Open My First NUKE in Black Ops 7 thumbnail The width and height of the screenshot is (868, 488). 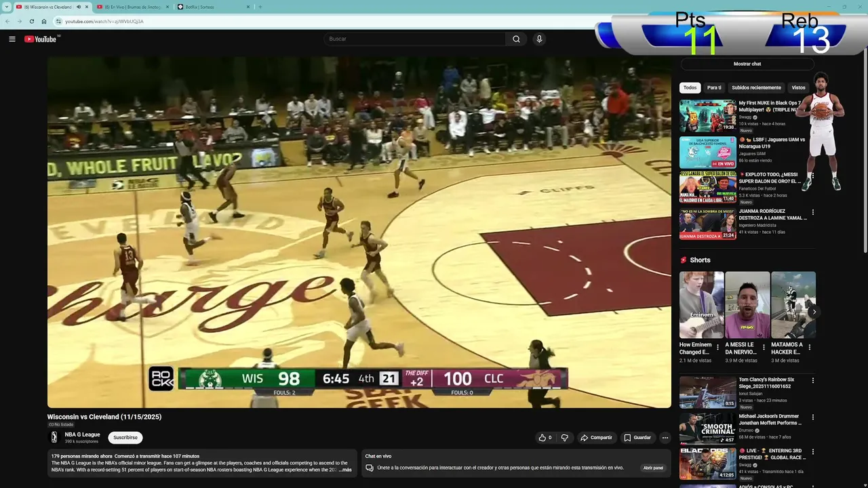[708, 116]
